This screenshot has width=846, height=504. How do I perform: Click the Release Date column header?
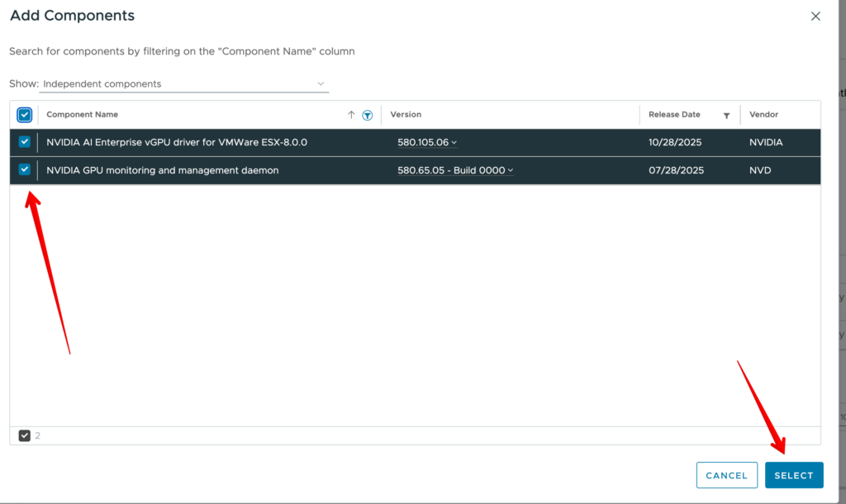pos(674,115)
